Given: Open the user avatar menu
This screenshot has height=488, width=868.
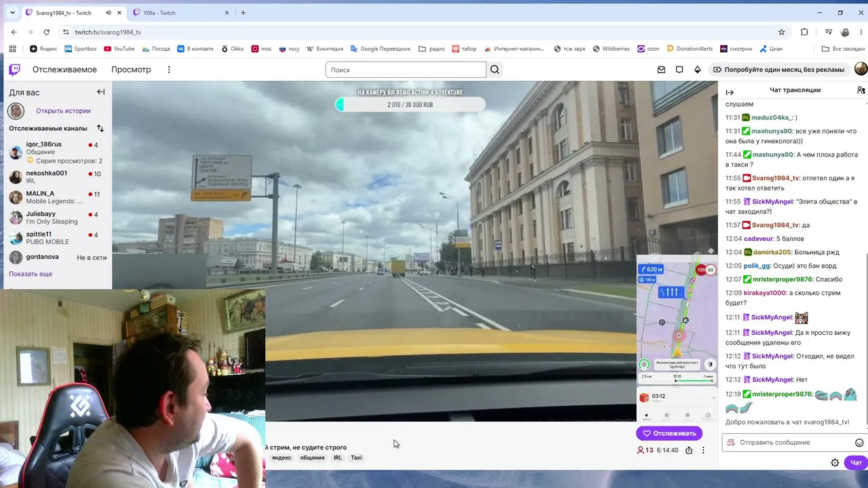Looking at the screenshot, I should point(861,69).
